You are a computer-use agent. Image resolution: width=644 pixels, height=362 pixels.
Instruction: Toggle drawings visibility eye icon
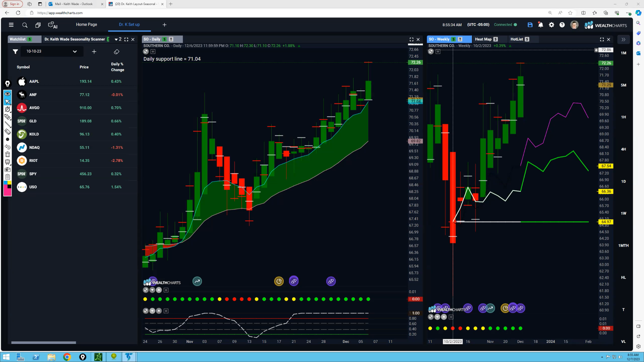point(7,94)
